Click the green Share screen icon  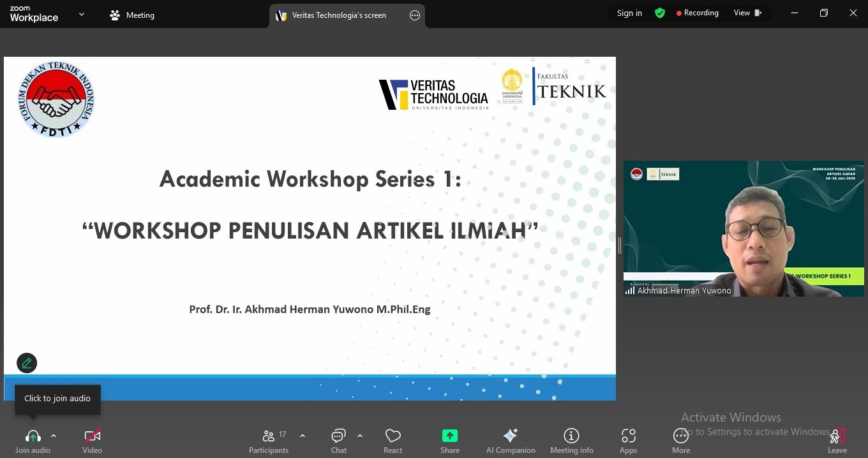pos(450,436)
